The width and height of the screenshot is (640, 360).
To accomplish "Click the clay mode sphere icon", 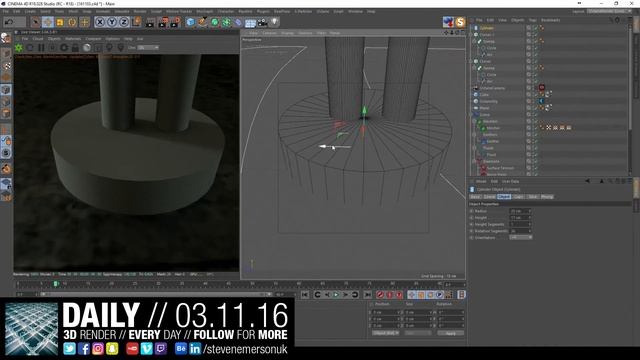I will click(87, 48).
